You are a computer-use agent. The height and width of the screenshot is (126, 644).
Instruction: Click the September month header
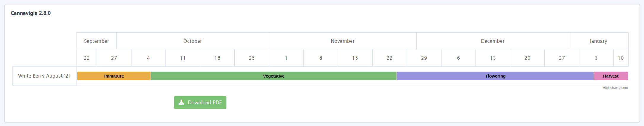tap(96, 41)
